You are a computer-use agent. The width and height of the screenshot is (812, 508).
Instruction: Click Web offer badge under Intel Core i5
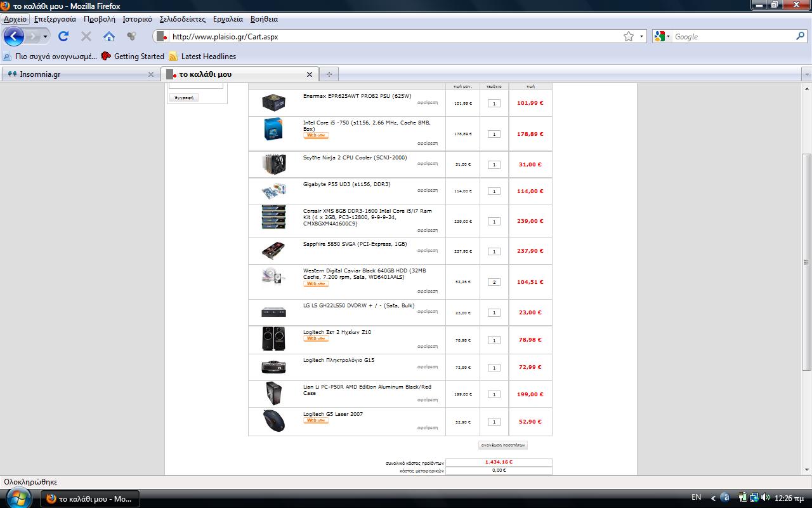click(x=316, y=135)
